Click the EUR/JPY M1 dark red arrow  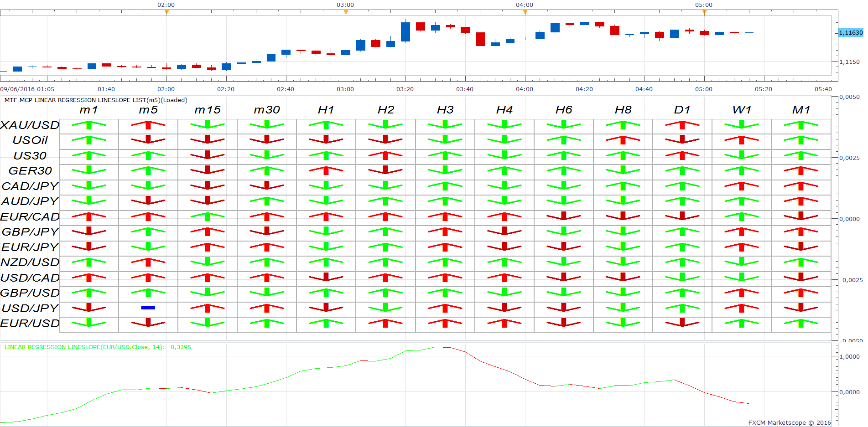[x=801, y=247]
